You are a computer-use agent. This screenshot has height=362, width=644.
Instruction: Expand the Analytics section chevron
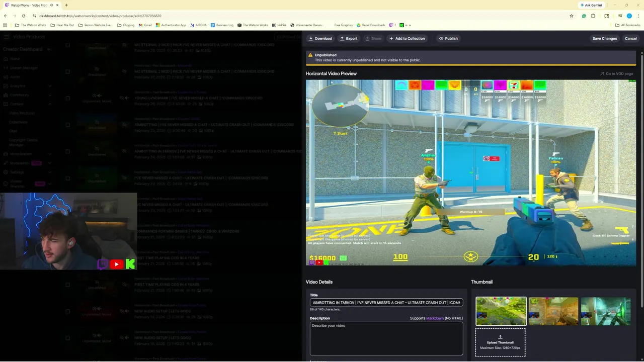click(x=49, y=86)
